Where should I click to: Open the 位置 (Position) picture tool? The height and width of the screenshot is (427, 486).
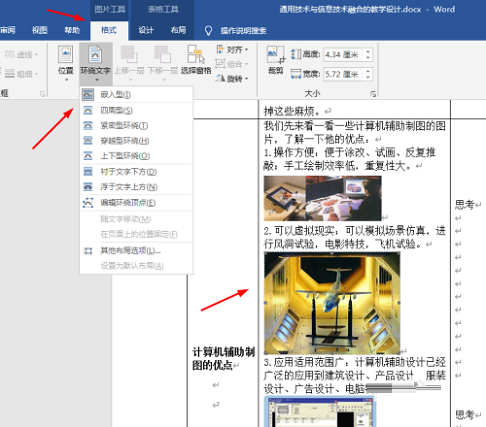(65, 63)
